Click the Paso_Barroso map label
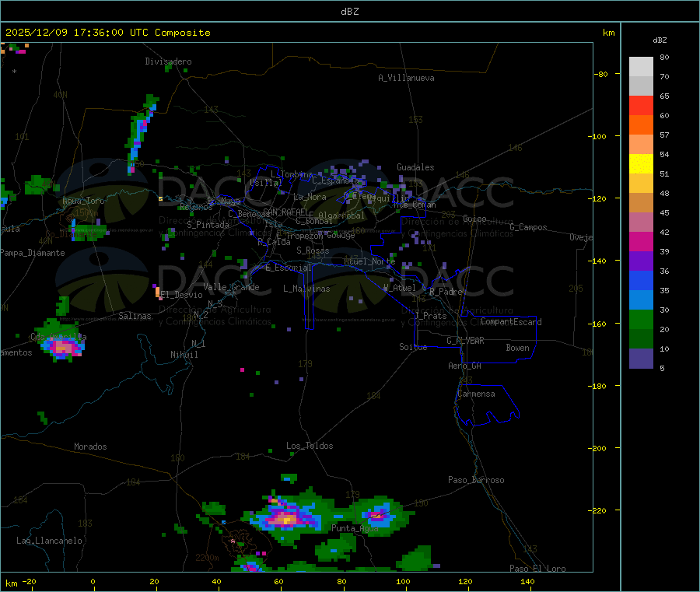 click(x=476, y=480)
